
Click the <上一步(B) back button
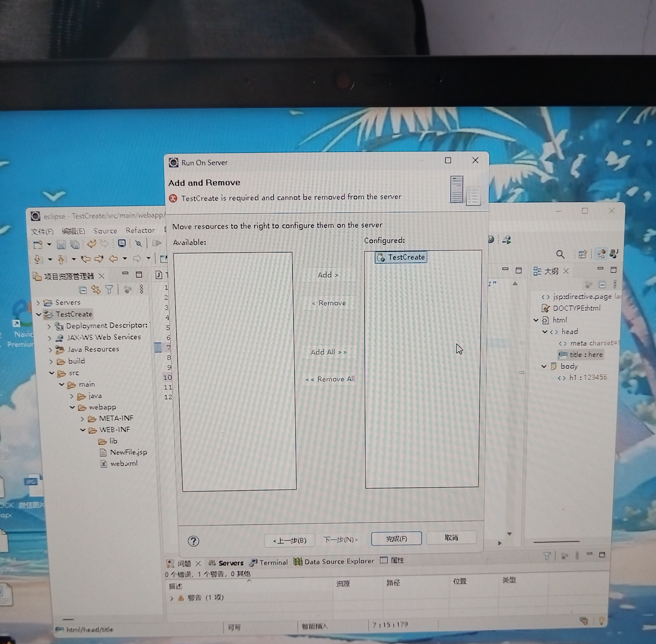(x=289, y=540)
